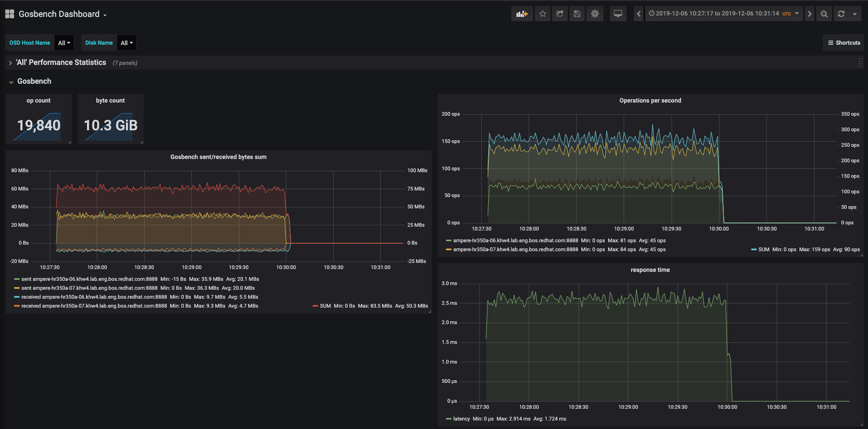Click the Grafana dashboards grid icon
868x429 pixels.
[x=9, y=14]
